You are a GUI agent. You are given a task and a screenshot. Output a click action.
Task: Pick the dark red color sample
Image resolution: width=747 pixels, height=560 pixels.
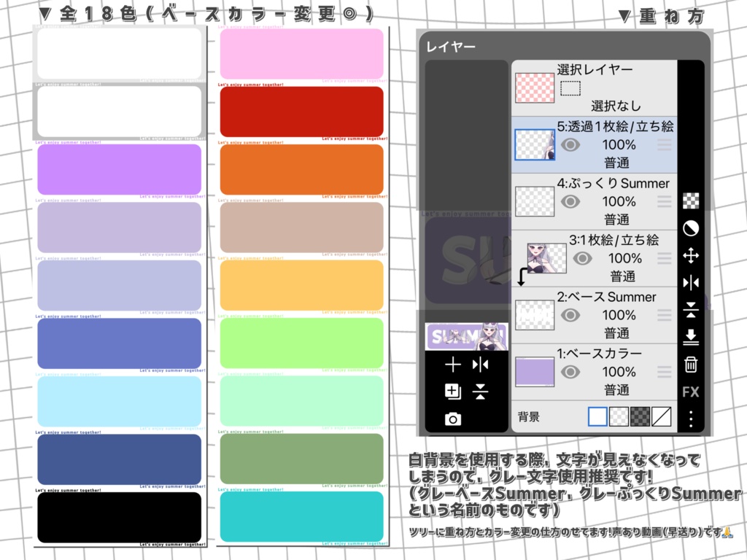301,112
